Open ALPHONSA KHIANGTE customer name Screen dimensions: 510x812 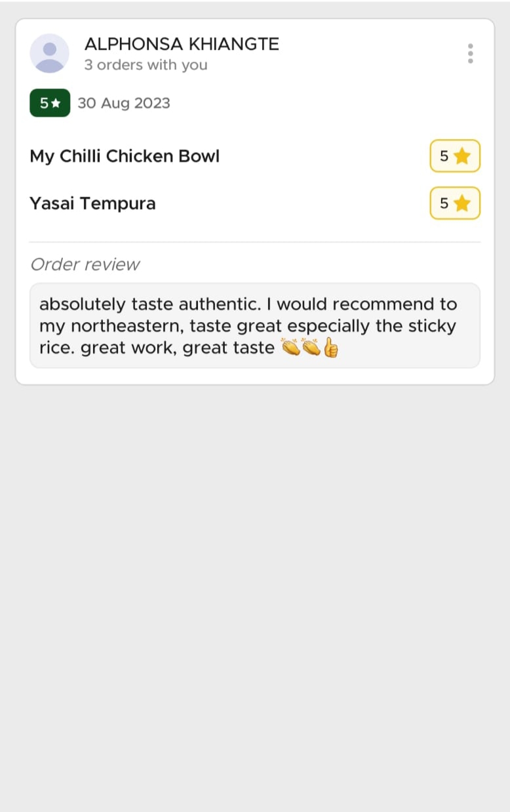click(x=182, y=44)
